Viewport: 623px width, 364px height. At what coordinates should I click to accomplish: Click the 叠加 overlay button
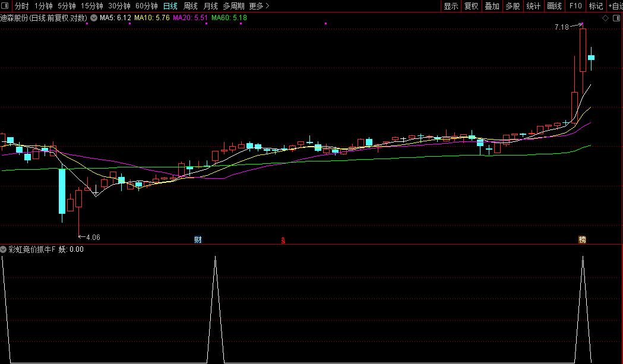[x=492, y=6]
